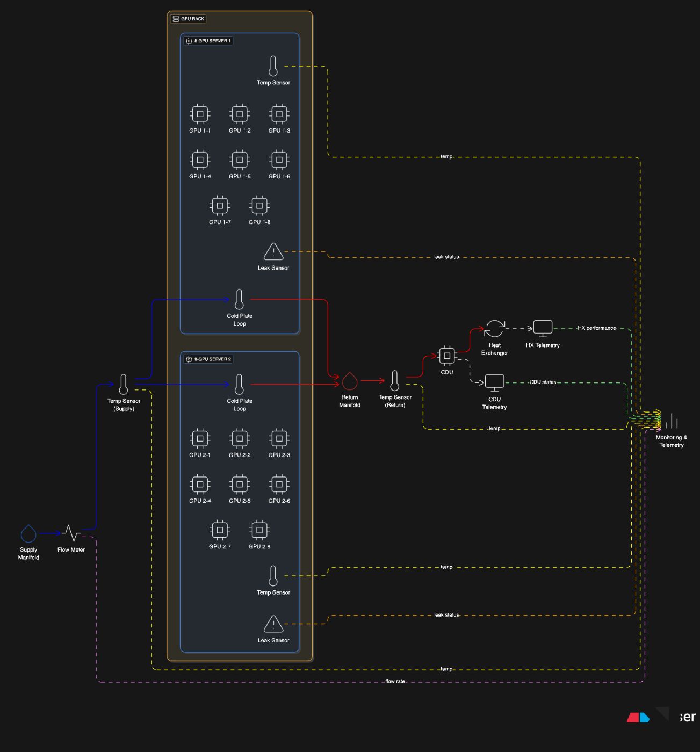Click the GPU RACK group label
Viewport: 700px width, 752px height.
pyautogui.click(x=189, y=19)
